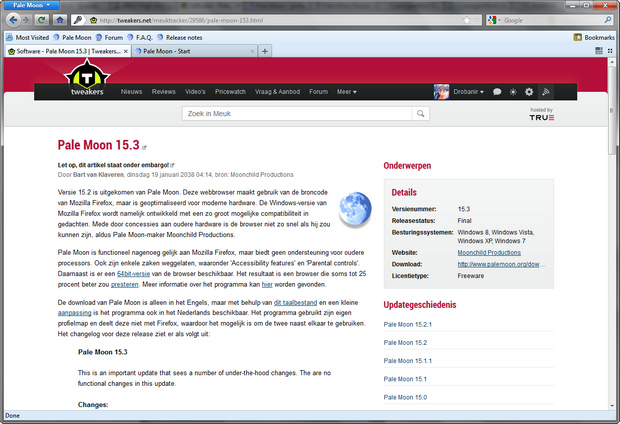This screenshot has height=424, width=620.
Task: Click the vertical scrollbar up arrow
Action: [x=612, y=62]
